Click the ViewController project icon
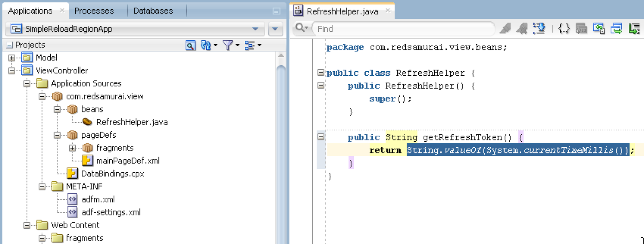 (27, 70)
